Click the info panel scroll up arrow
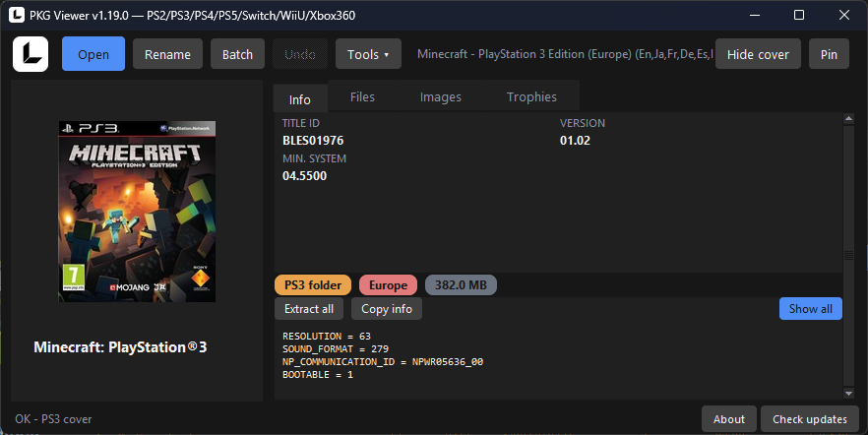 848,118
